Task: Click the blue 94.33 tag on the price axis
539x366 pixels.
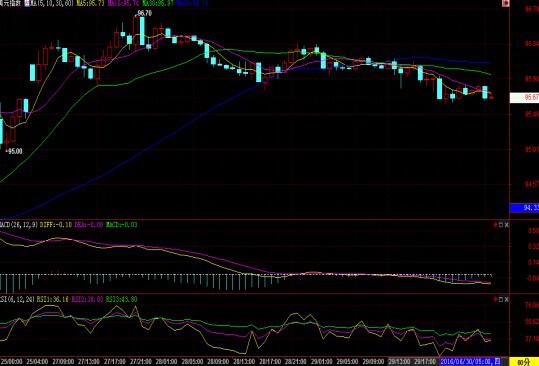Action: click(524, 208)
